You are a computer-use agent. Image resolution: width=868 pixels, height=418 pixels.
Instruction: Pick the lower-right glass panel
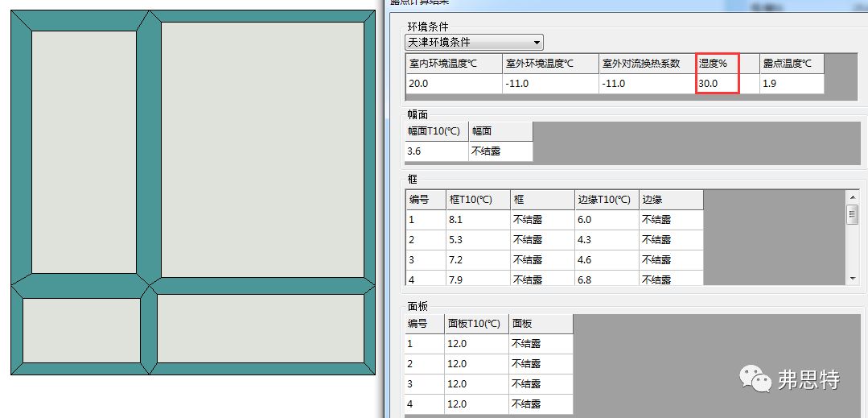point(260,329)
